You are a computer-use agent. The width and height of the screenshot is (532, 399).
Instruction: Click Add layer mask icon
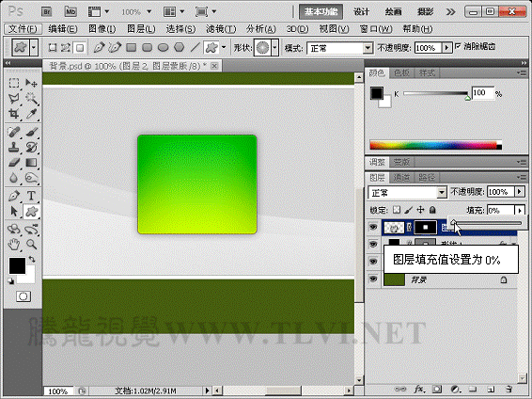pyautogui.click(x=437, y=390)
